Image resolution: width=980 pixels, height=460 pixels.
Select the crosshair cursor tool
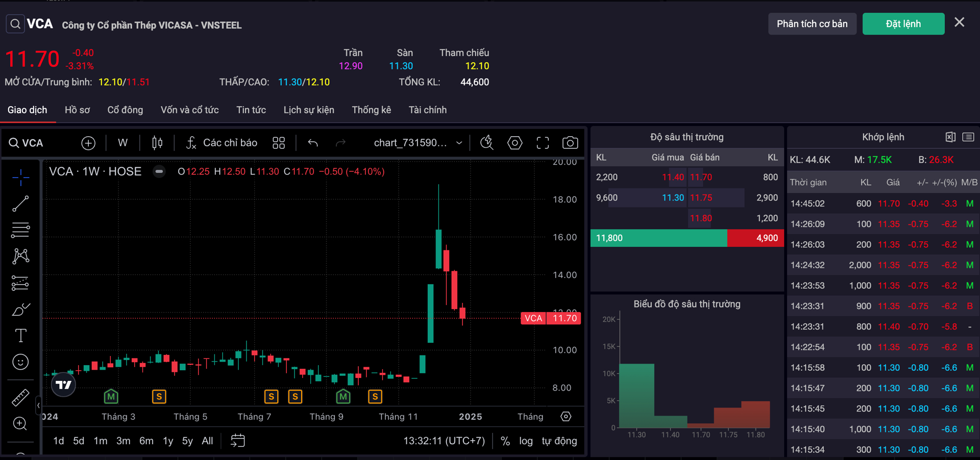tap(20, 177)
